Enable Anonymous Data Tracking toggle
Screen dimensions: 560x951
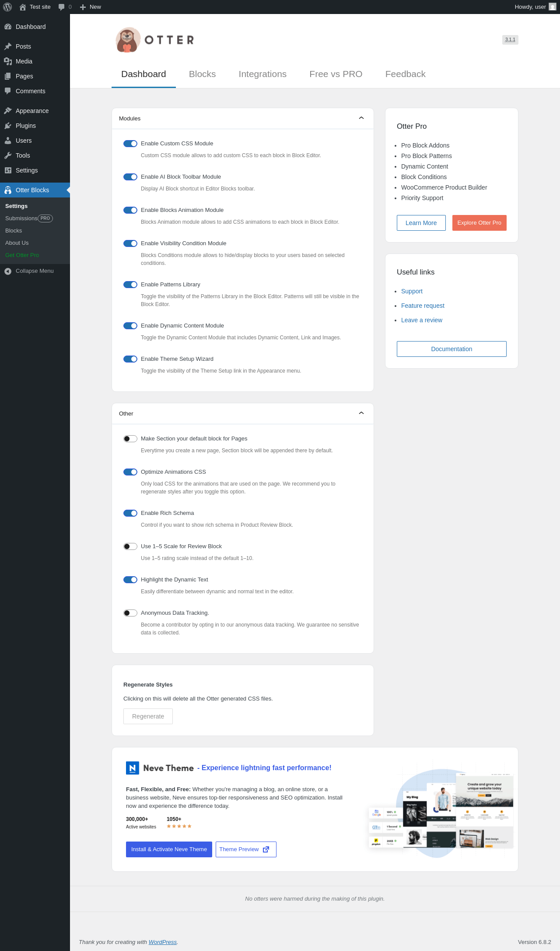tap(130, 613)
